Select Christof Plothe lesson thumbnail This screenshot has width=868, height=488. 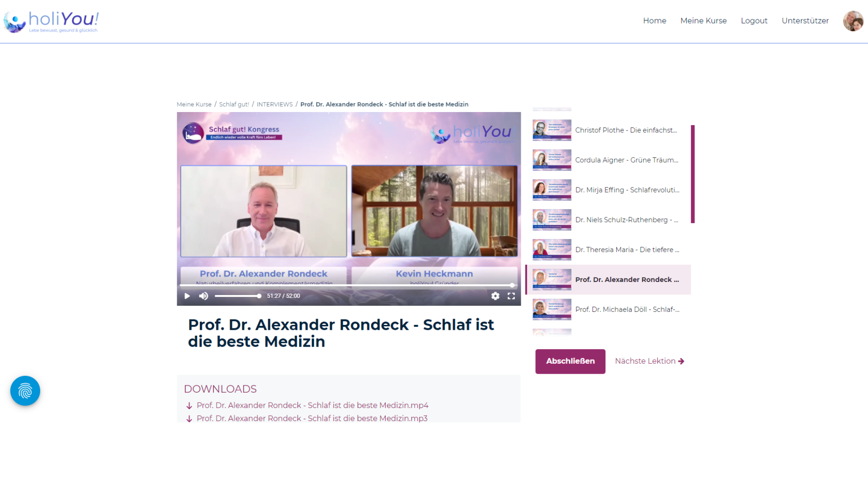(552, 130)
